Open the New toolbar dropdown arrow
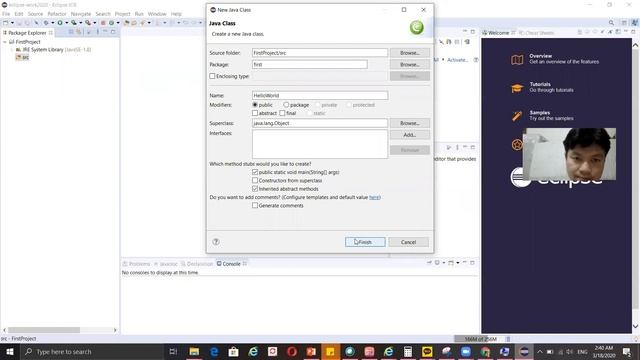Image resolution: width=640 pixels, height=360 pixels. coord(12,23)
